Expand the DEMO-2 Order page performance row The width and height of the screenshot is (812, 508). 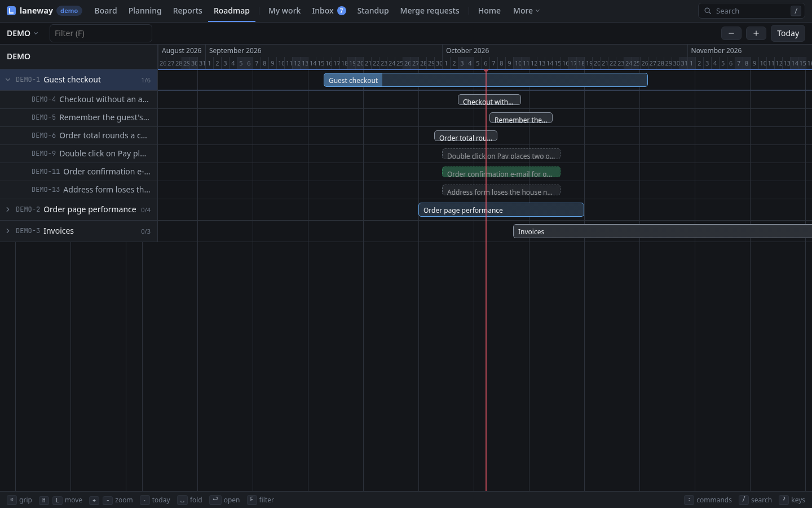[x=8, y=209]
